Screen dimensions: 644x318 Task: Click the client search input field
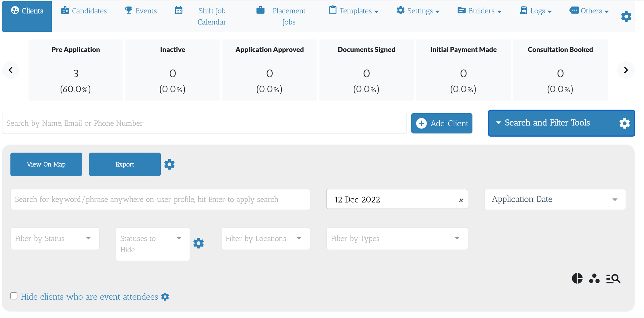tap(203, 123)
